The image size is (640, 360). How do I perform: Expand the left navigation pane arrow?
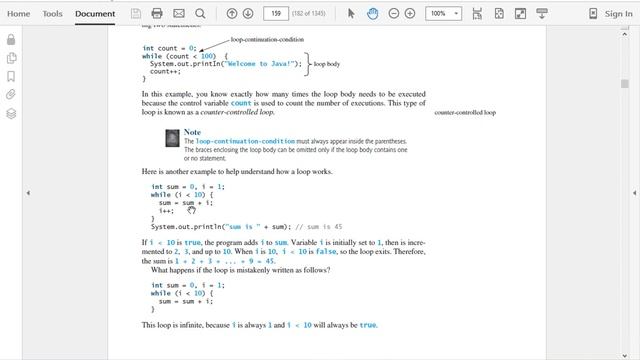click(28, 193)
